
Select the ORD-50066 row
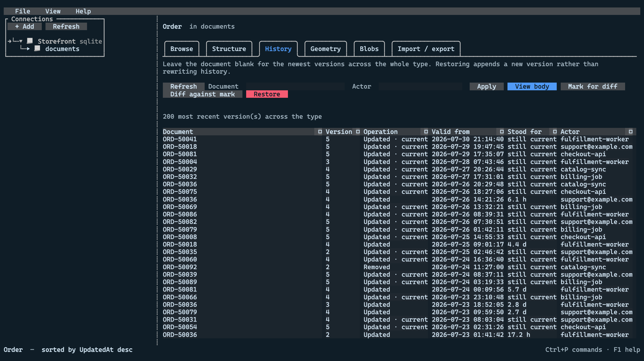pos(399,297)
